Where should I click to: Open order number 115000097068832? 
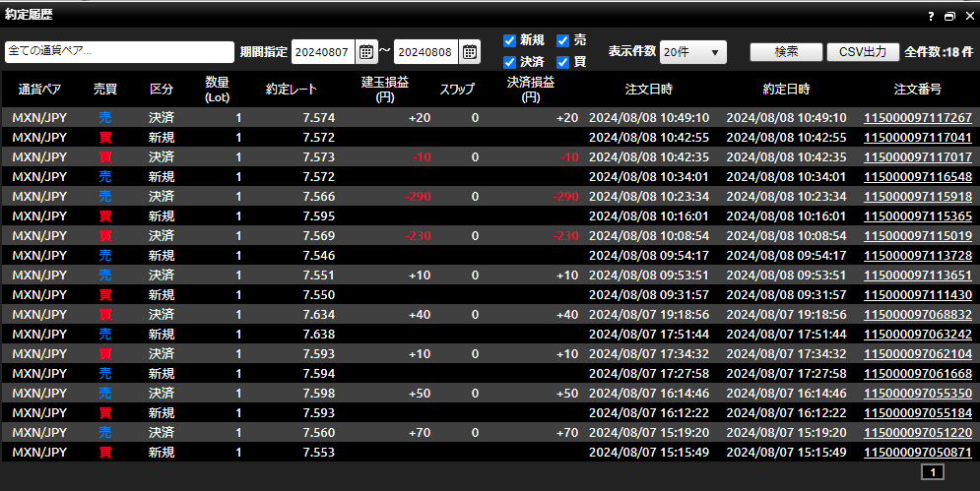[x=918, y=314]
